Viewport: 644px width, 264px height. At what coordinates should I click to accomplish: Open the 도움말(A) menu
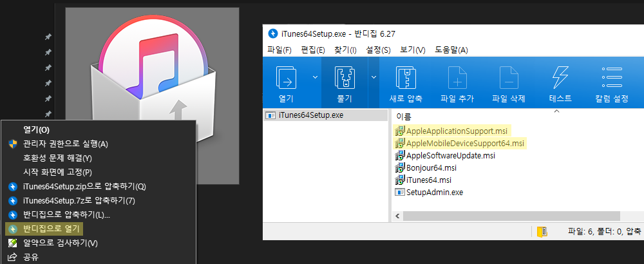[451, 50]
